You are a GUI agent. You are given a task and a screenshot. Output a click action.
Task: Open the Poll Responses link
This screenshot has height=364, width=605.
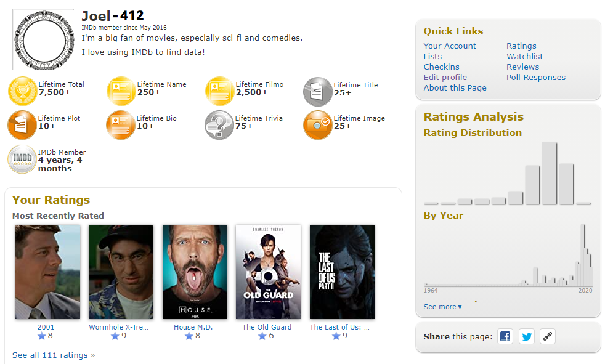(535, 77)
